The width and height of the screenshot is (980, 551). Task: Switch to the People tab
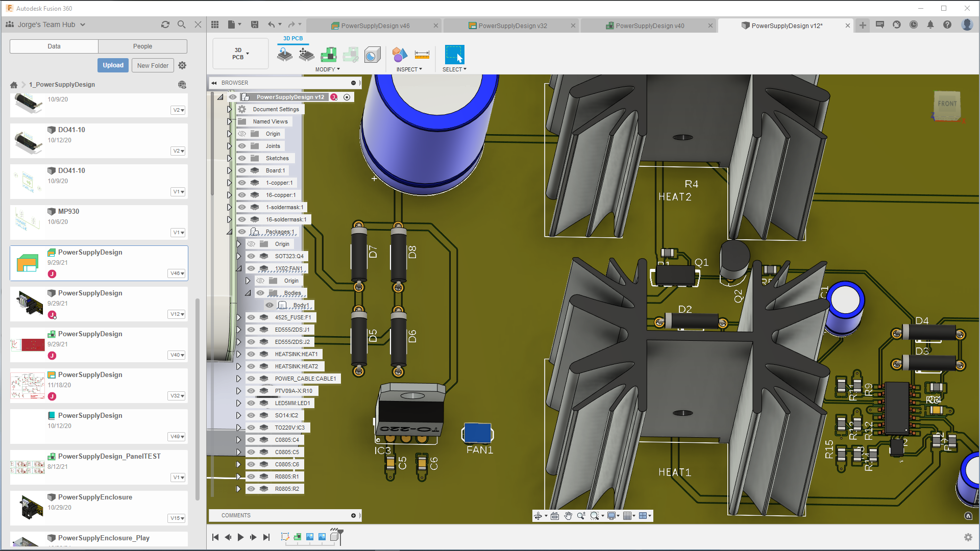(x=142, y=46)
